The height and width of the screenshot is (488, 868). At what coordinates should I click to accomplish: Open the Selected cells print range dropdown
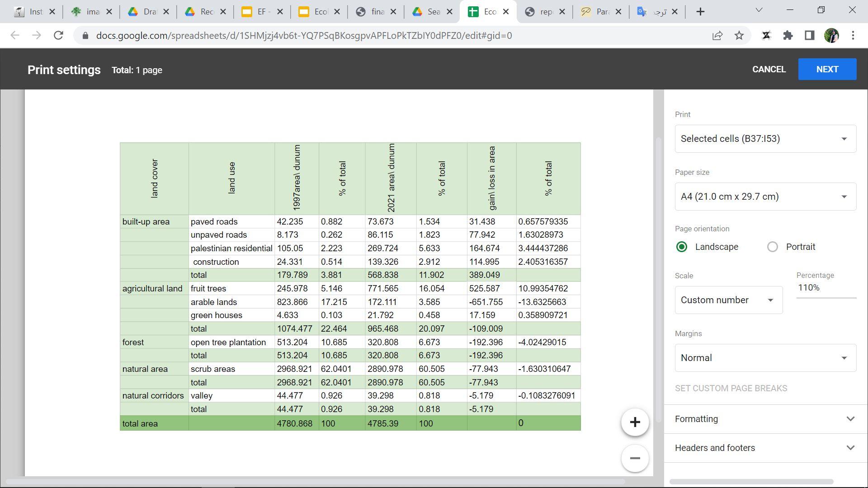coord(765,139)
